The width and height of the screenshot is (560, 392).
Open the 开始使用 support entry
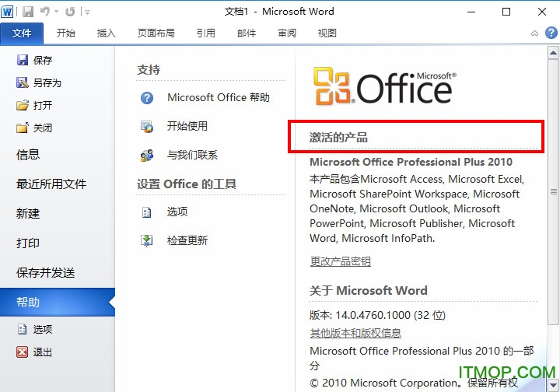tap(187, 126)
